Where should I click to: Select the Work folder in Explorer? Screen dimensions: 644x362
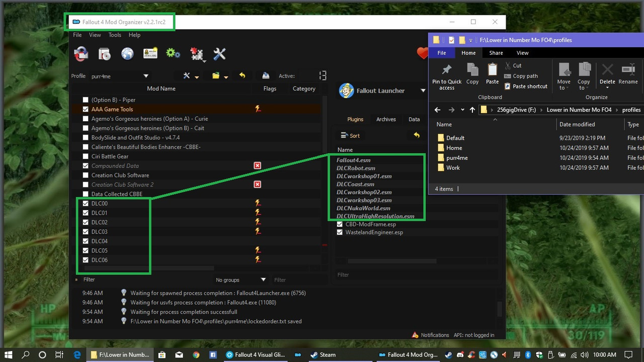pyautogui.click(x=453, y=167)
